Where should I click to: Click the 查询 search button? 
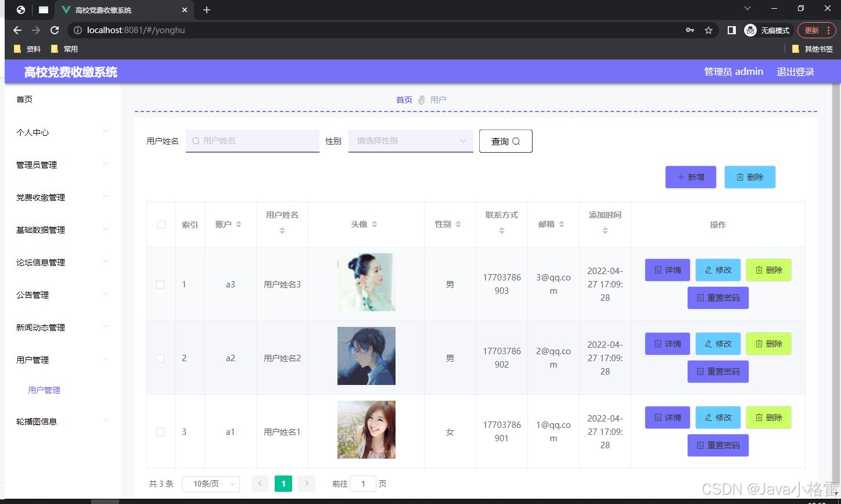coord(505,141)
